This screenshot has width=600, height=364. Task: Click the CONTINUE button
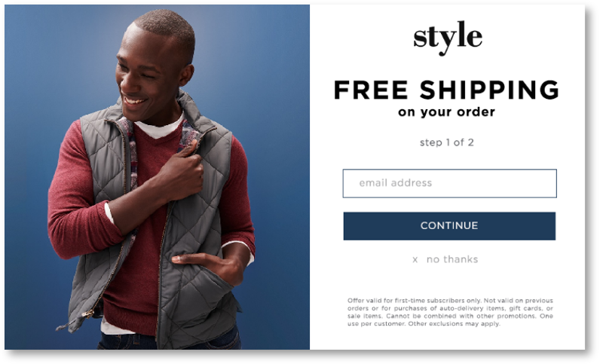(449, 226)
